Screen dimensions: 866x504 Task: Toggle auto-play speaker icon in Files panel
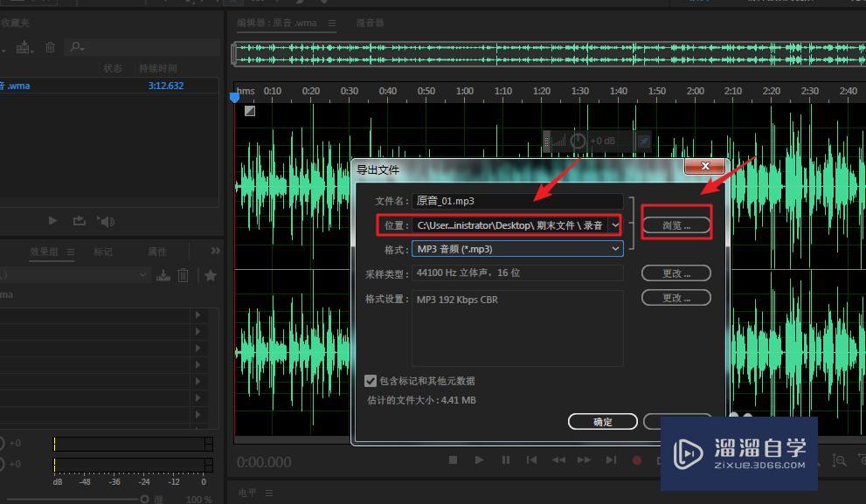click(x=106, y=221)
